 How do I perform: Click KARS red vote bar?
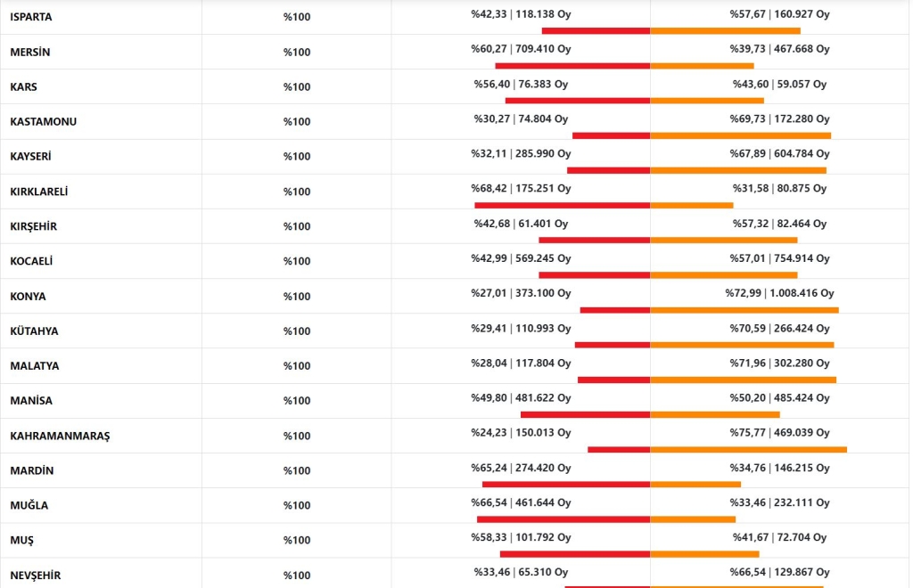[578, 101]
